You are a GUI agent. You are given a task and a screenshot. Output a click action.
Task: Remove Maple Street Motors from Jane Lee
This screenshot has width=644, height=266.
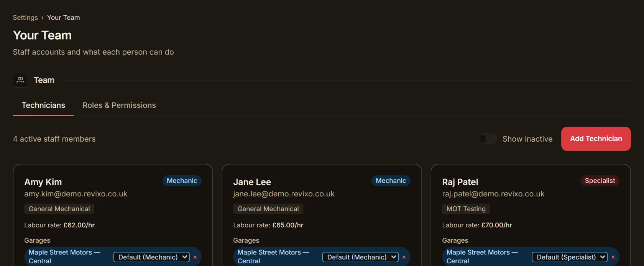point(404,257)
